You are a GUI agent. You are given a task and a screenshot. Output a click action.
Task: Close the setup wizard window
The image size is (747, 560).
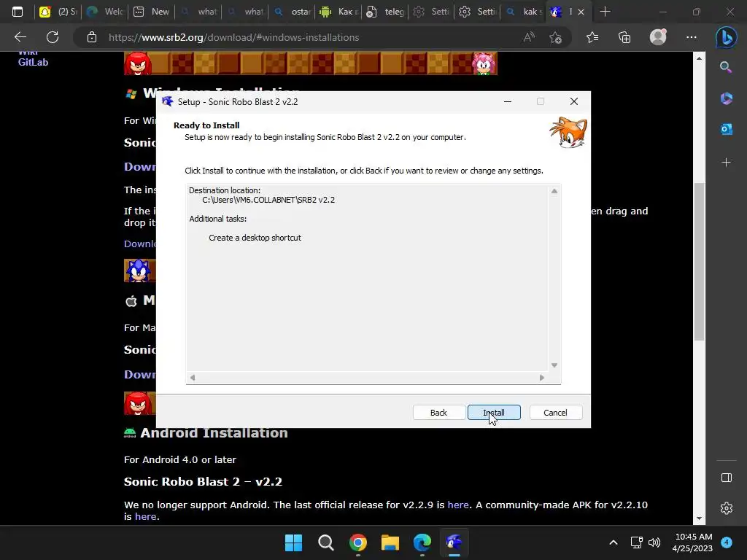click(574, 101)
